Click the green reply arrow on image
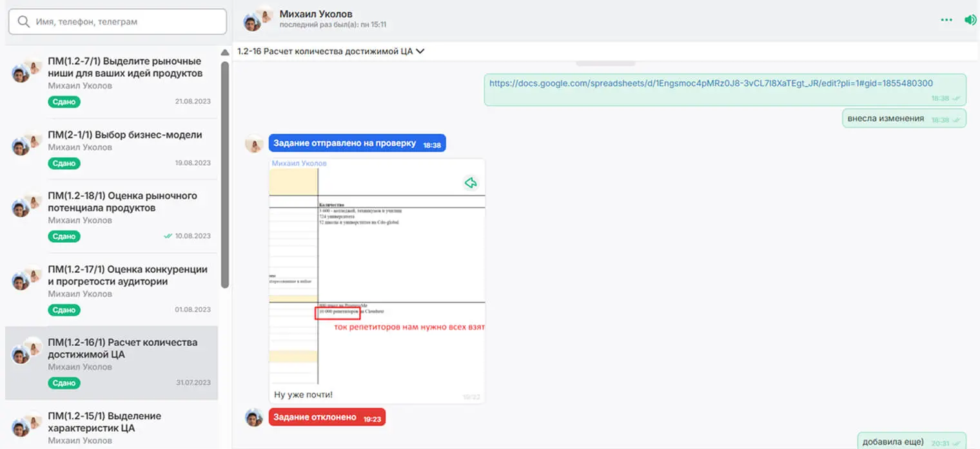This screenshot has width=980, height=449. (x=471, y=183)
